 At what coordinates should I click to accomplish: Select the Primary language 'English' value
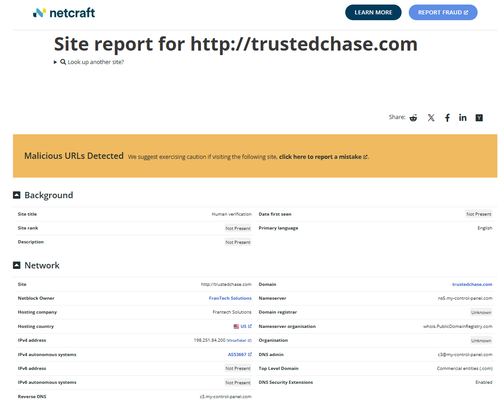click(485, 228)
